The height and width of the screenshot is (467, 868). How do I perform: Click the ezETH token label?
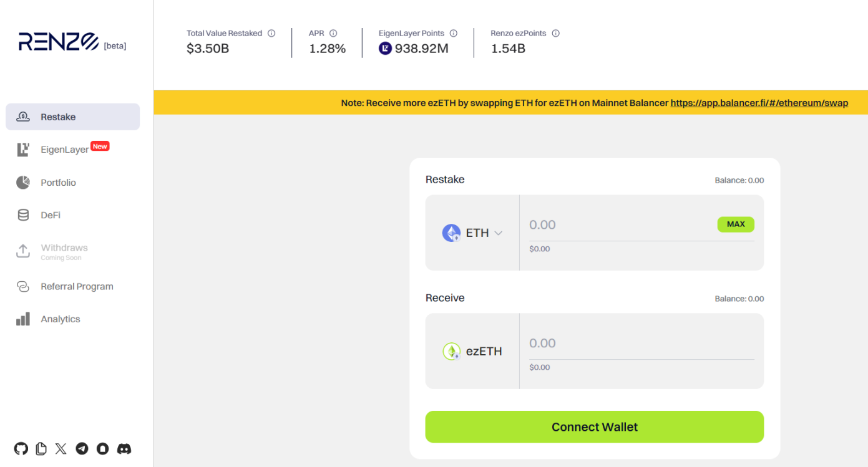[x=484, y=352]
